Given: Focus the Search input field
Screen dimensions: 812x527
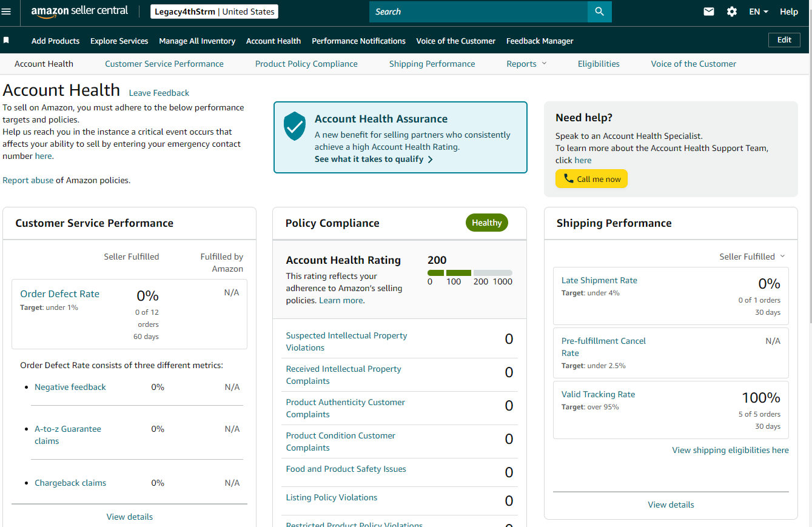Looking at the screenshot, I should coord(478,12).
